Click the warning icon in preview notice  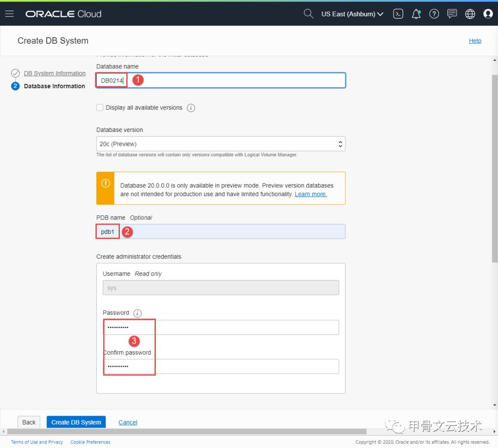click(106, 183)
